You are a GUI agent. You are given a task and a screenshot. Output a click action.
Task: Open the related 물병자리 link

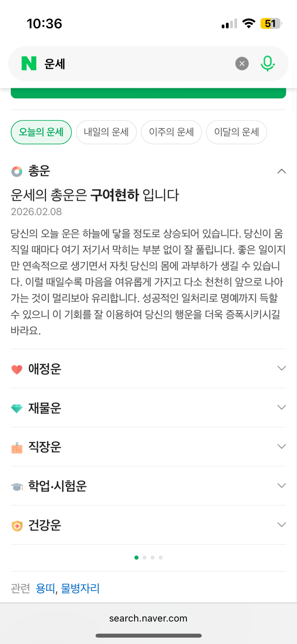tap(80, 588)
